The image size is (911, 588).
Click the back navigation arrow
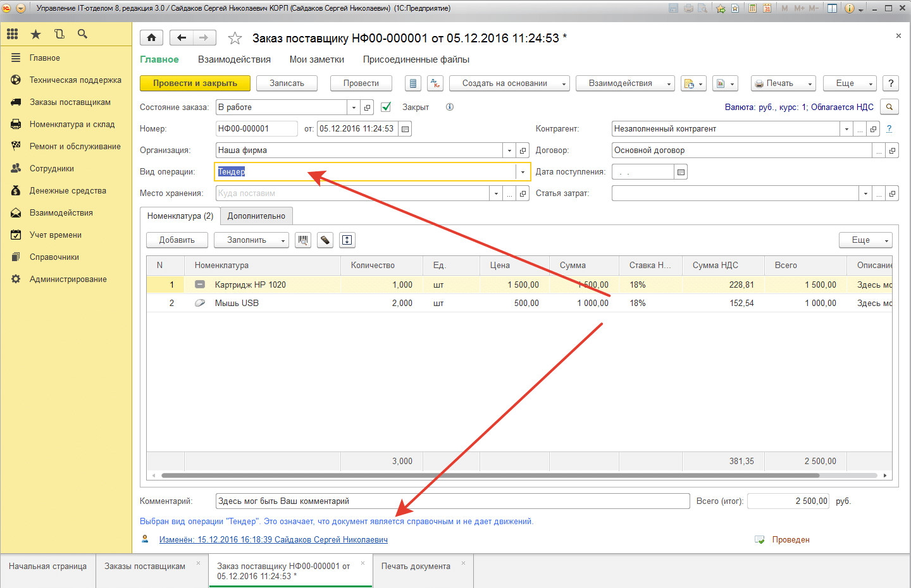click(182, 38)
